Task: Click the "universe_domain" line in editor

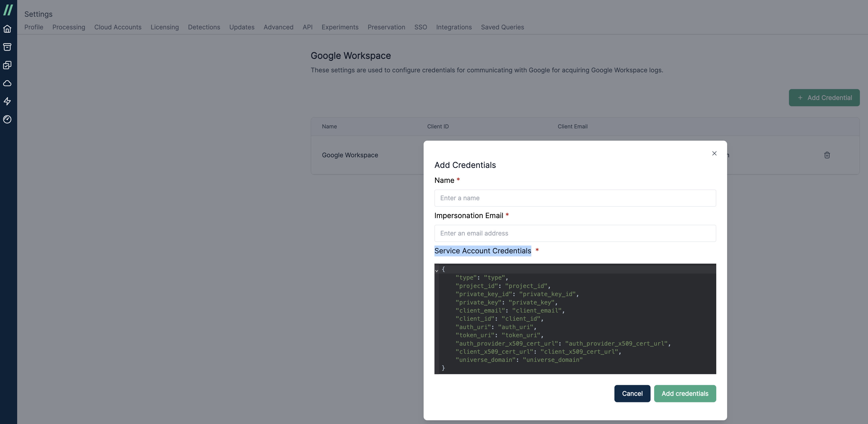Action: tap(519, 360)
